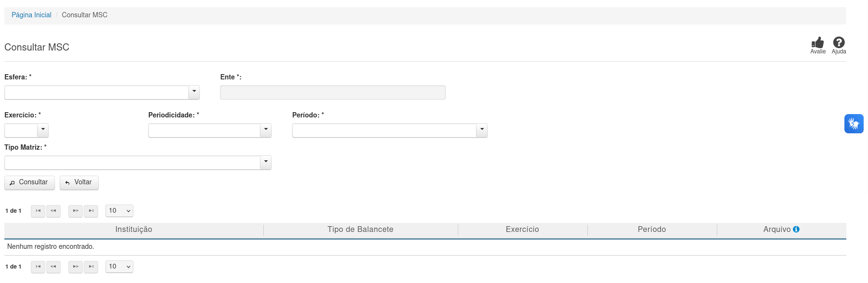Click the Ente input field
The width and height of the screenshot is (868, 283).
tap(332, 92)
